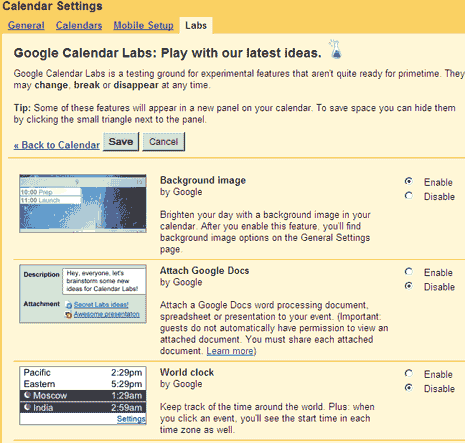Click the Labs flask icon
The image size is (465, 443).
(335, 50)
